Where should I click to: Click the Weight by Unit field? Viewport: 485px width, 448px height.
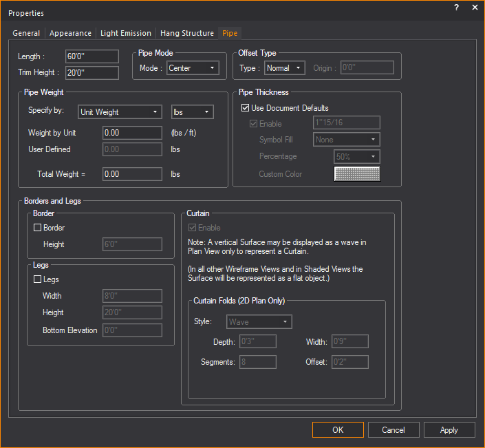(132, 133)
